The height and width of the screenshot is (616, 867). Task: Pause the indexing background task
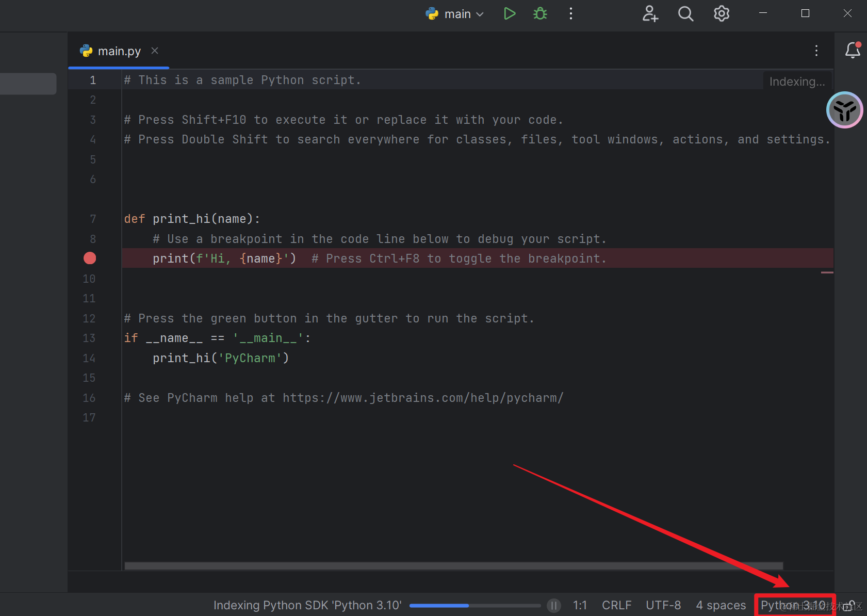553,605
